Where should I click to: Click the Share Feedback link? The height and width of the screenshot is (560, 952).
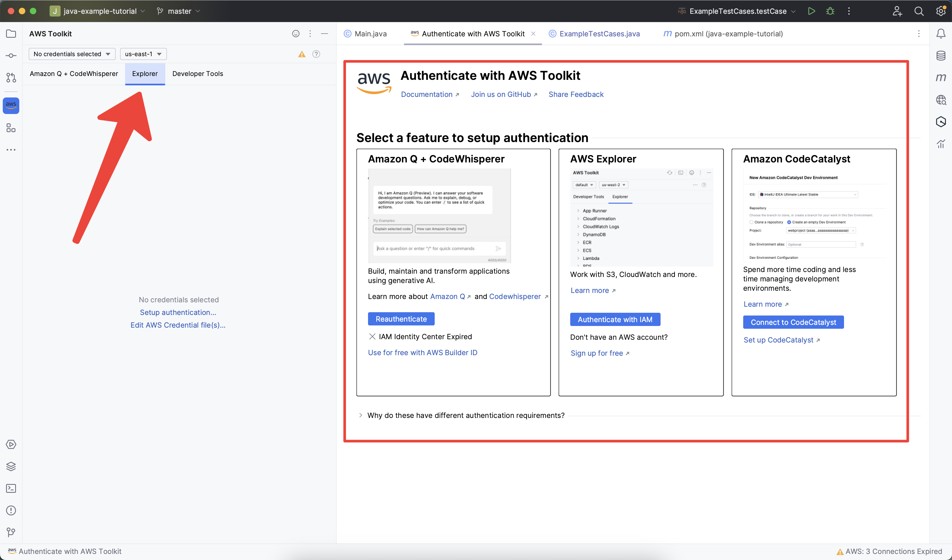[576, 94]
